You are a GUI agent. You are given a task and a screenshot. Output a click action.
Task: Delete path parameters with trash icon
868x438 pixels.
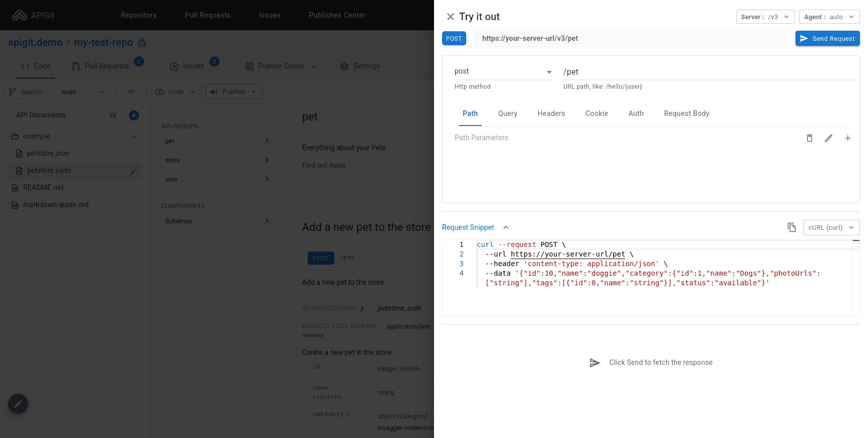point(810,138)
